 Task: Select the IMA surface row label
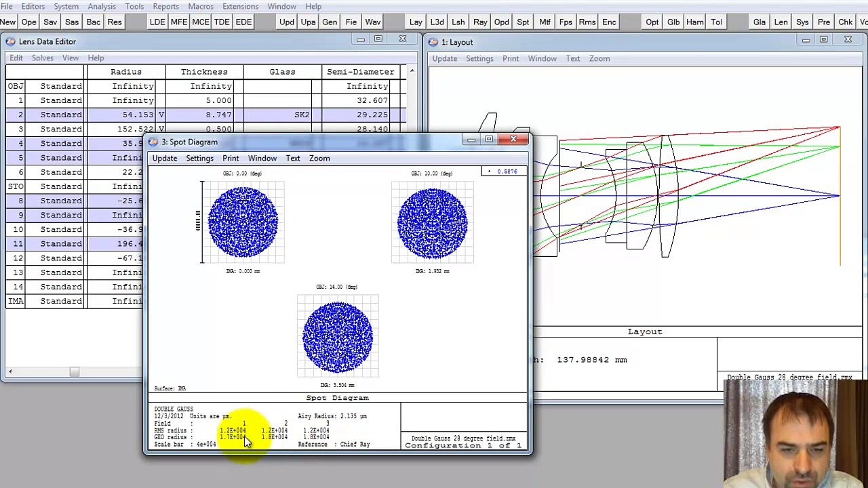coord(15,301)
